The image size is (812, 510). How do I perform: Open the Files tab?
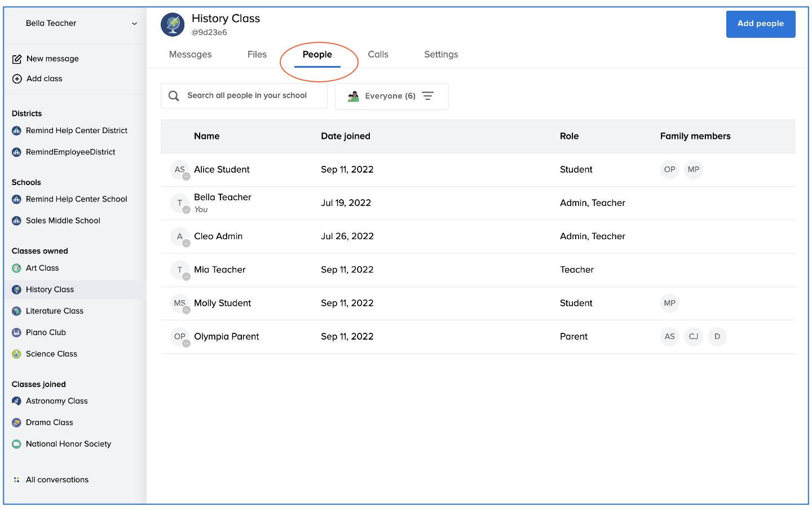(x=257, y=55)
